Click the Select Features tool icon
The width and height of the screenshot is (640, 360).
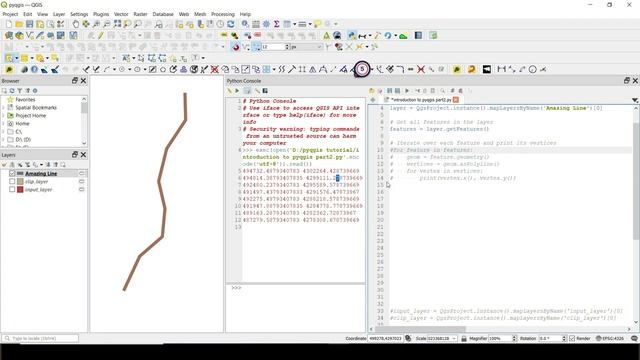point(9,58)
